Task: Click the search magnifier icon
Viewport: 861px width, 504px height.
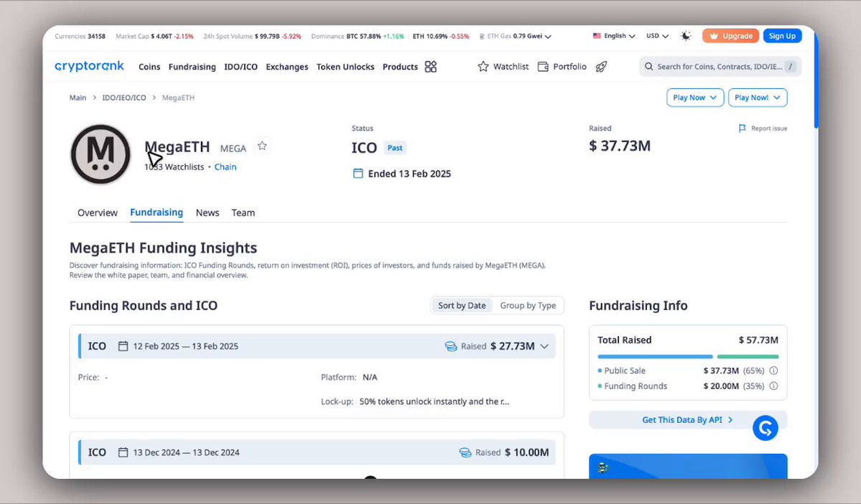Action: [x=648, y=67]
